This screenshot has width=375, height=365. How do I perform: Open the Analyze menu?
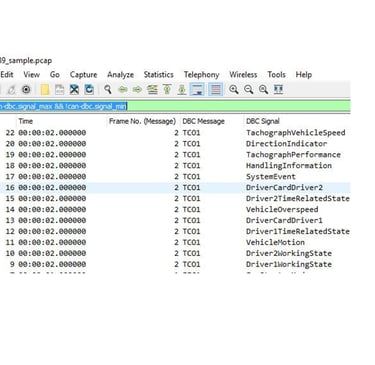click(120, 74)
